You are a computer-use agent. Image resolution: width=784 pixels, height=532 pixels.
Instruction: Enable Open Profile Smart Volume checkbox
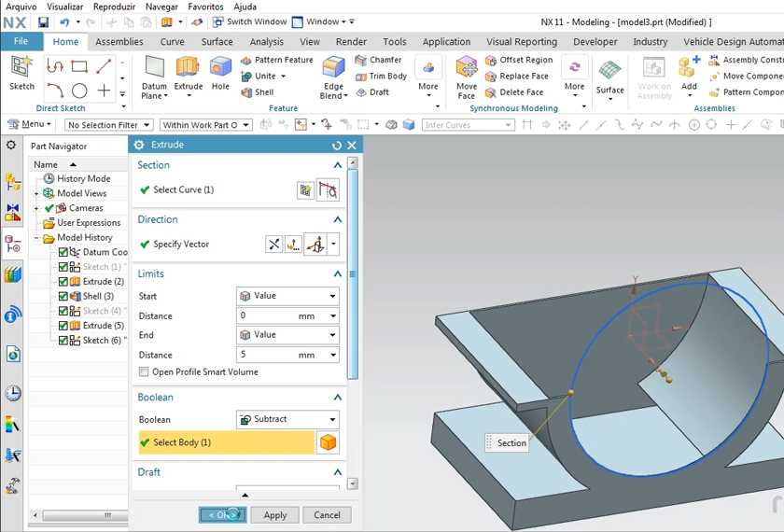[x=144, y=371]
